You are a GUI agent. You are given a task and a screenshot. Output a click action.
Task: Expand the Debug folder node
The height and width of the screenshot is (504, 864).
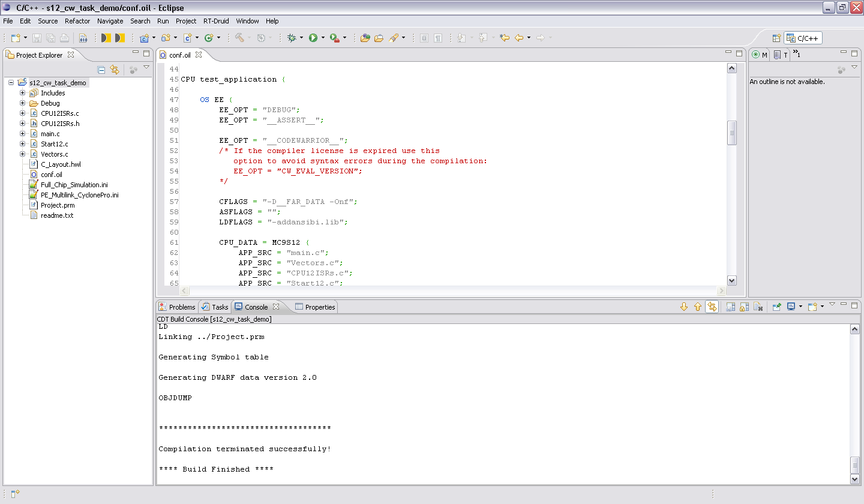point(23,103)
